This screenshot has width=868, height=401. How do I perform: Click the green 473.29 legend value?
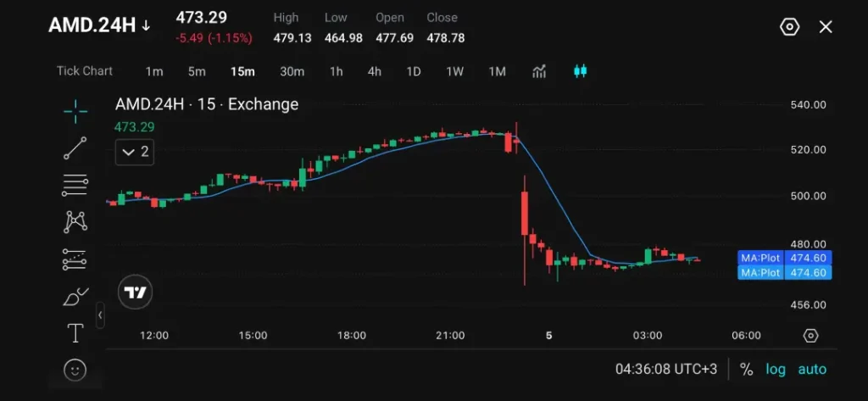click(x=134, y=127)
